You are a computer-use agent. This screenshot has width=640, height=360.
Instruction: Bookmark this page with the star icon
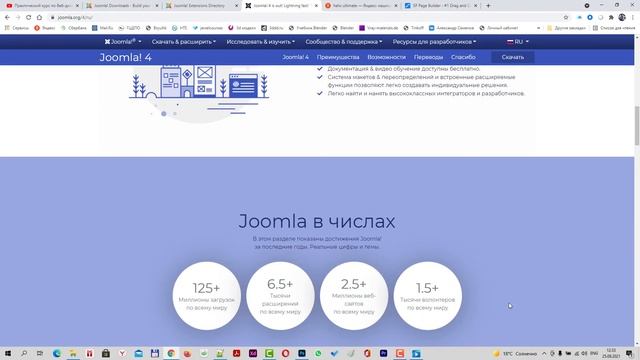(566, 18)
